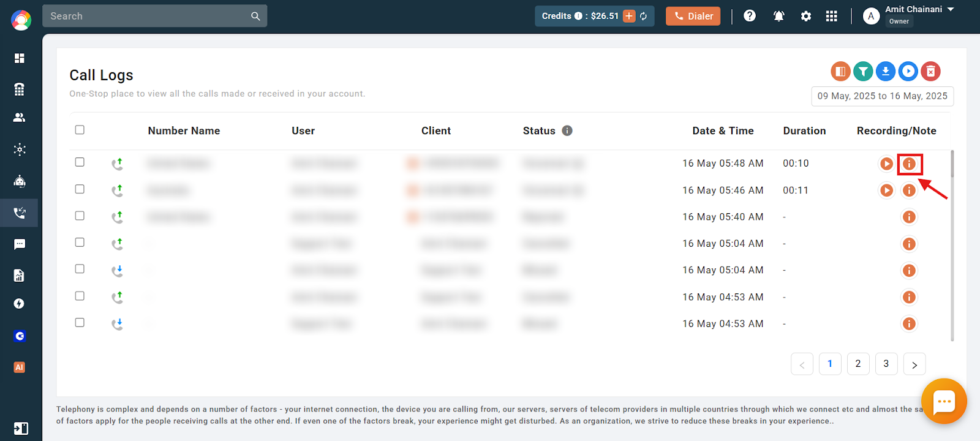The height and width of the screenshot is (441, 980).
Task: Go to the next page arrow
Action: (x=914, y=364)
